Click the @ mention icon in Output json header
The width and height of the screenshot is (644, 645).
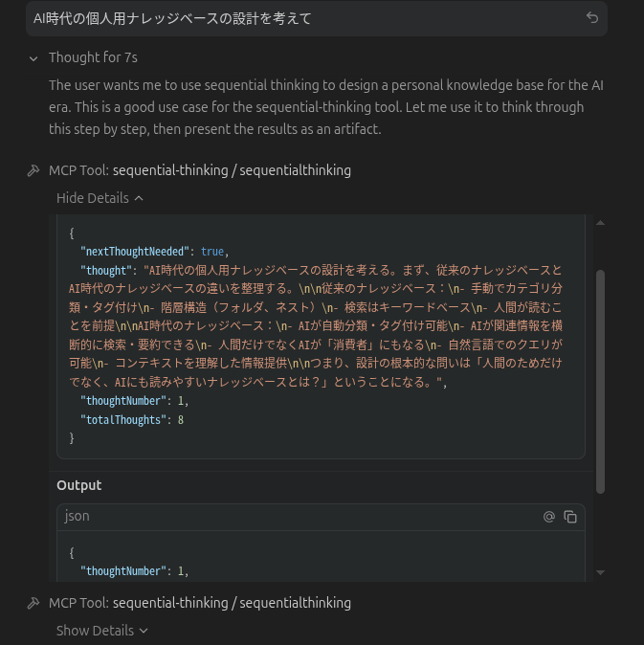tap(549, 517)
